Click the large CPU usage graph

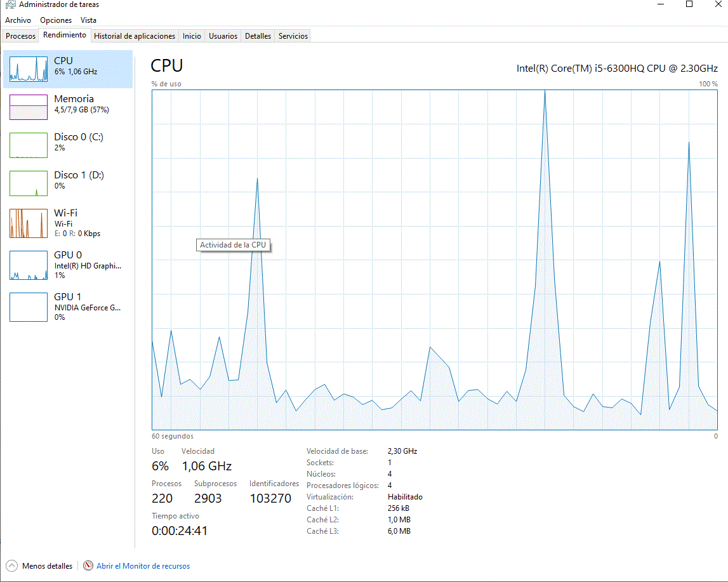pyautogui.click(x=435, y=260)
